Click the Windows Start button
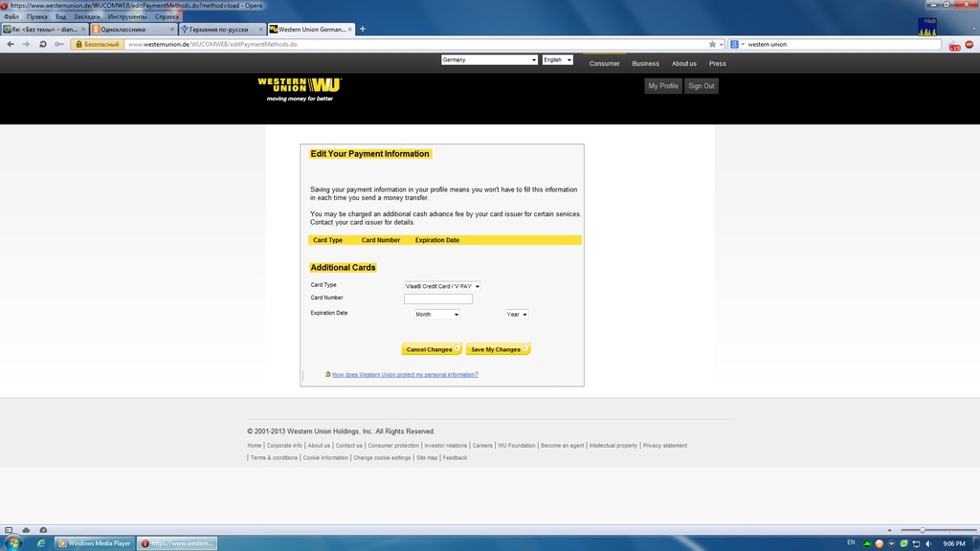 [x=12, y=543]
